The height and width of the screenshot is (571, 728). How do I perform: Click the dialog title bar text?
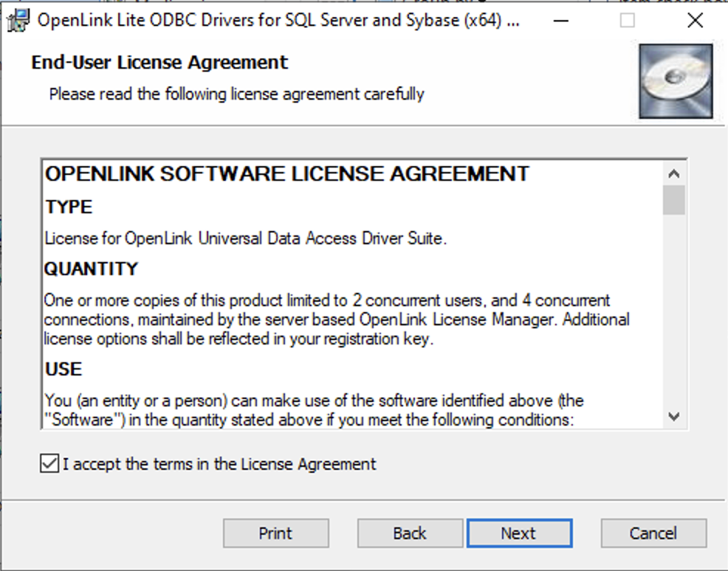[275, 19]
